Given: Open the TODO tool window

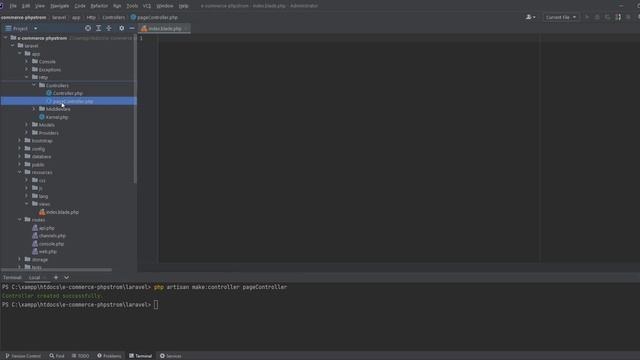Looking at the screenshot, I should (80, 356).
